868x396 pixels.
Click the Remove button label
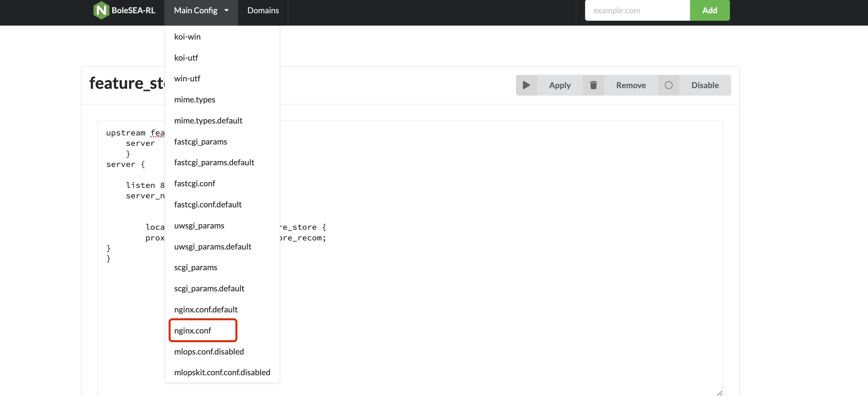(x=631, y=85)
